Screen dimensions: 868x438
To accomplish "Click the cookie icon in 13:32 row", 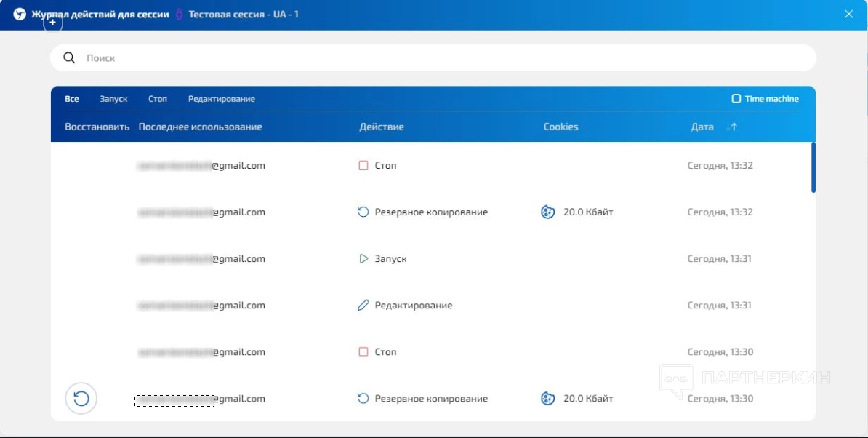I will [547, 212].
